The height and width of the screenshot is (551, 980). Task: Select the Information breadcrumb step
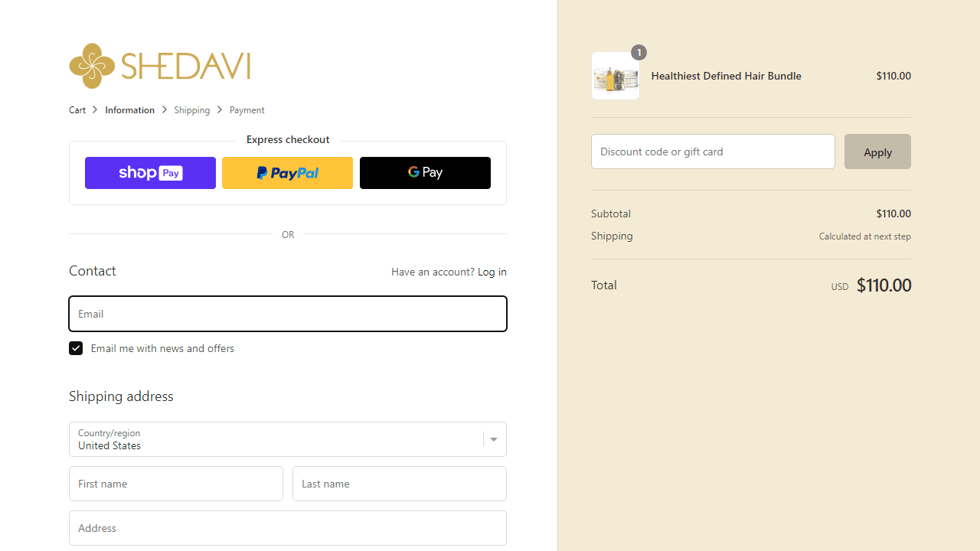(x=129, y=110)
